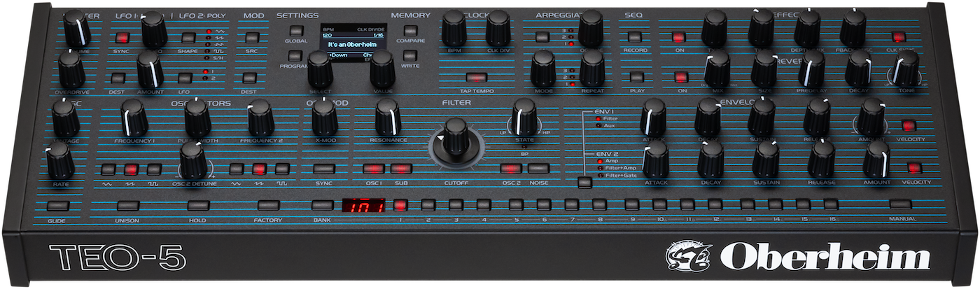Click the OLED display reading It's an Oberheim
Viewport: 980px width, 289px height.
point(354,45)
